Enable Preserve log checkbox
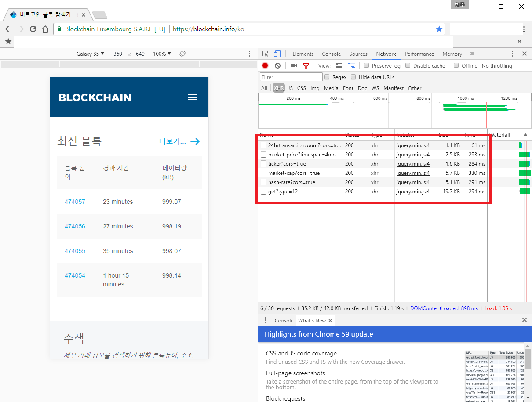 pos(367,65)
